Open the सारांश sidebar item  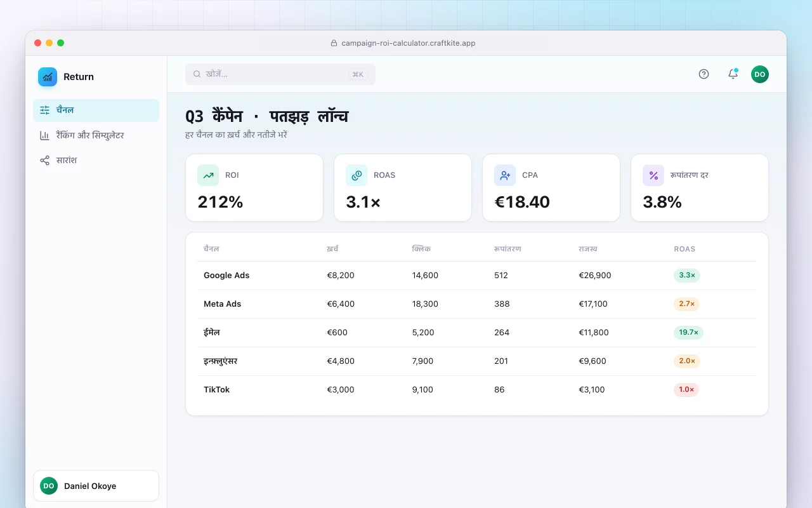tap(96, 161)
